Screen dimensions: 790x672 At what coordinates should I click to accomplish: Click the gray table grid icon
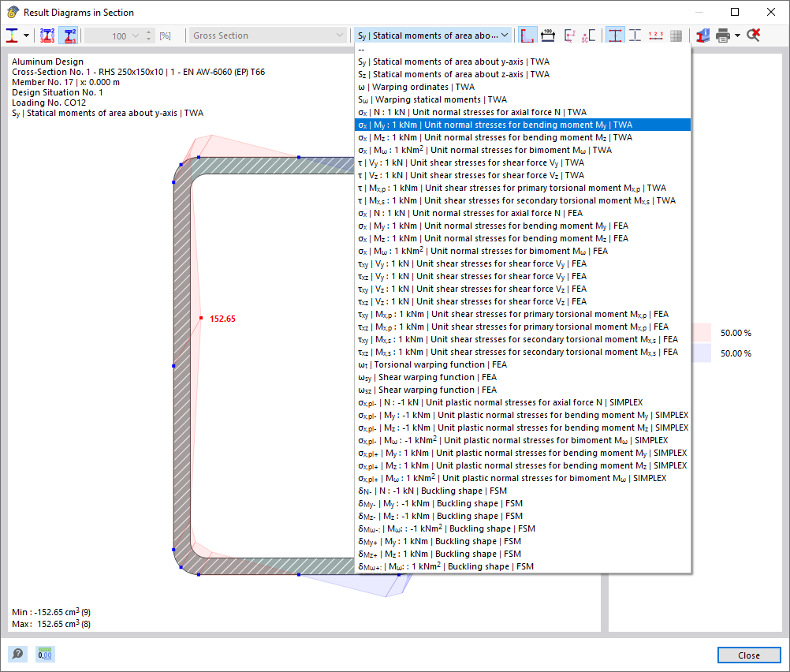[676, 35]
